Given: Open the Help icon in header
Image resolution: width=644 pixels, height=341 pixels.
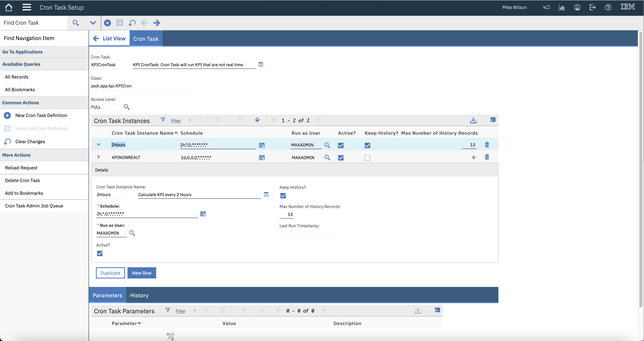Looking at the screenshot, I should tap(608, 8).
